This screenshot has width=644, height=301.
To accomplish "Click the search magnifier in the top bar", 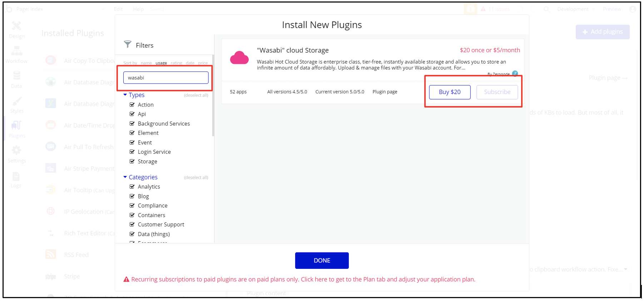I will click(x=546, y=9).
